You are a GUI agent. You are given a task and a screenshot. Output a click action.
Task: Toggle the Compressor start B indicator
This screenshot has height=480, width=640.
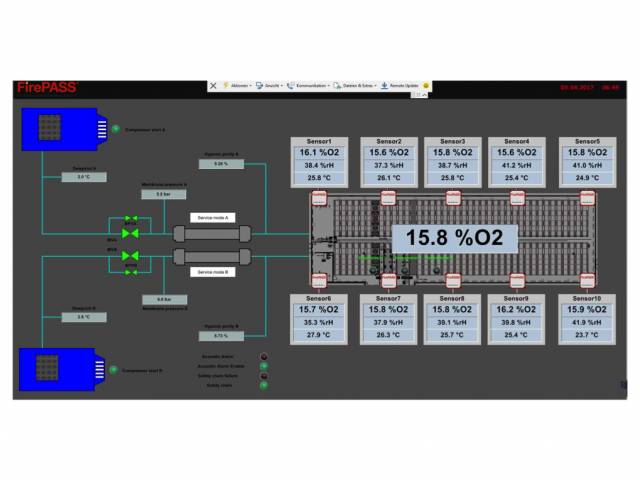click(x=115, y=370)
